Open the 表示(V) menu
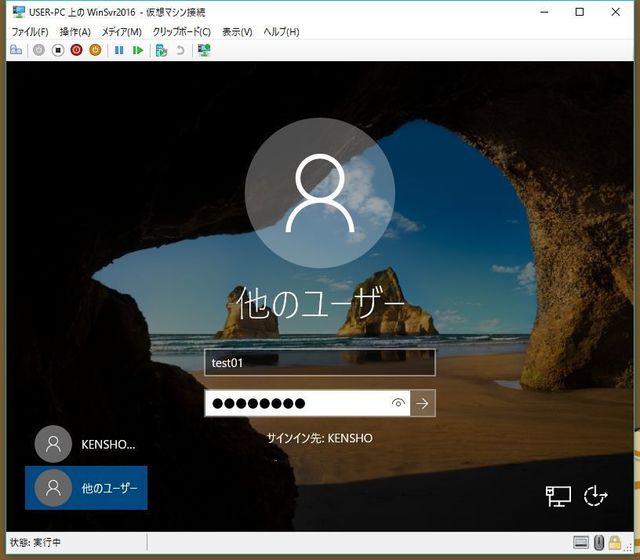640x560 pixels. (x=237, y=32)
